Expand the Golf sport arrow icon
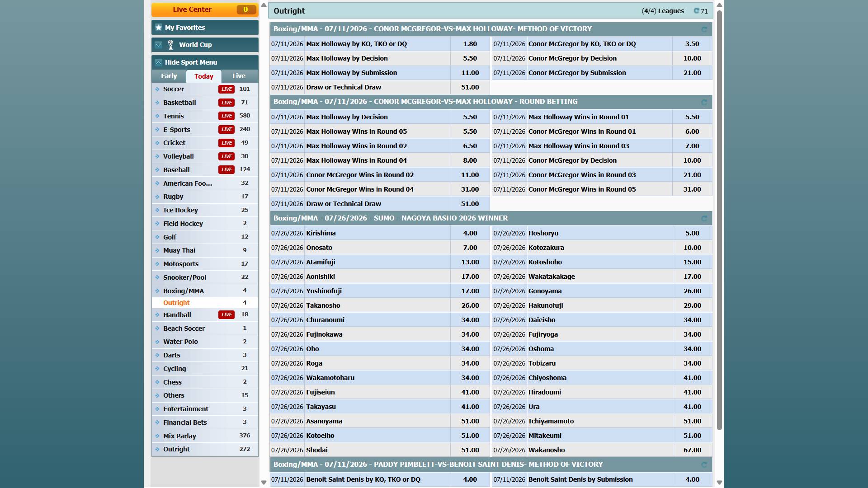 coord(157,237)
